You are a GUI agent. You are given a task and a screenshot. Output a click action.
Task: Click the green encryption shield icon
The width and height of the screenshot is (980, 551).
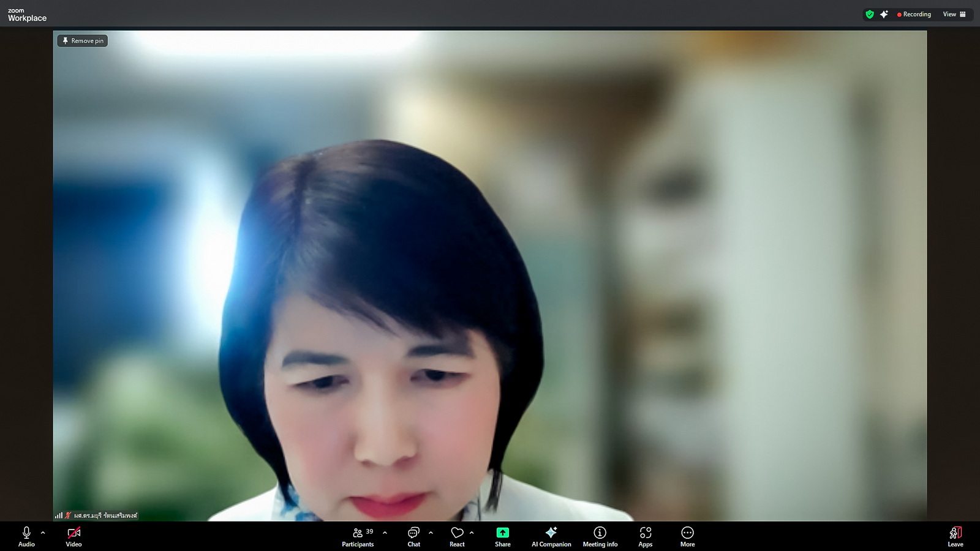869,14
